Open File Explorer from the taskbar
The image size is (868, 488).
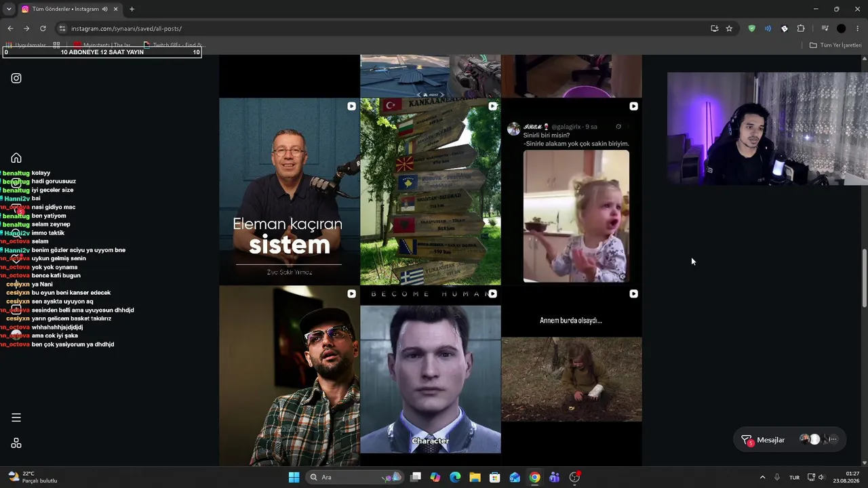(475, 477)
